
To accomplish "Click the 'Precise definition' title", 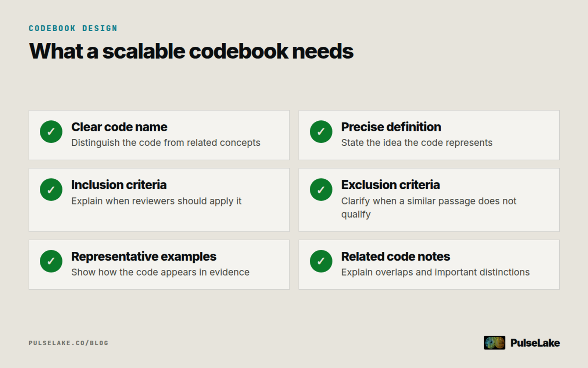I will [391, 127].
